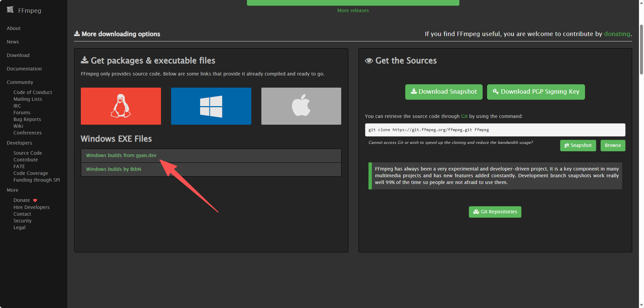The image size is (644, 308).
Task: Click Download PGP Signing Key button
Action: pyautogui.click(x=536, y=92)
